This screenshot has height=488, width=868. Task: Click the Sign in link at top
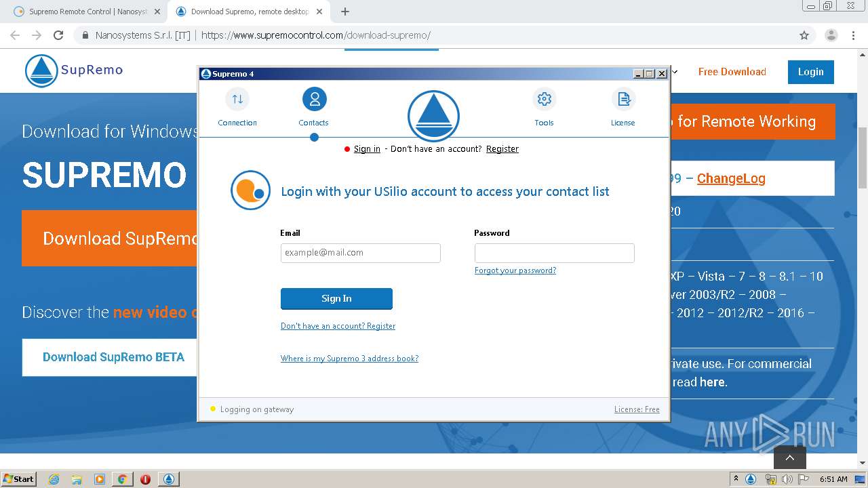pos(367,149)
